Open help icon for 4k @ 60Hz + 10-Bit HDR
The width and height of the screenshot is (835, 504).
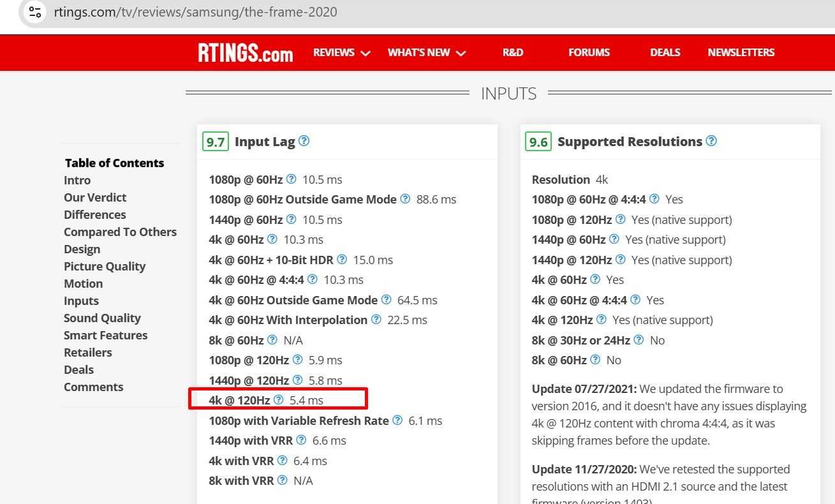tap(342, 260)
